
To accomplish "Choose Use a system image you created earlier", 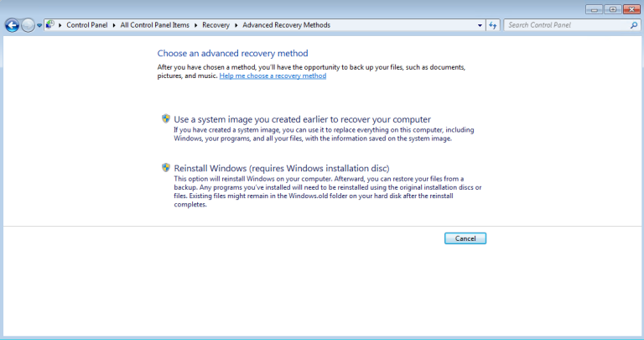I will click(302, 119).
